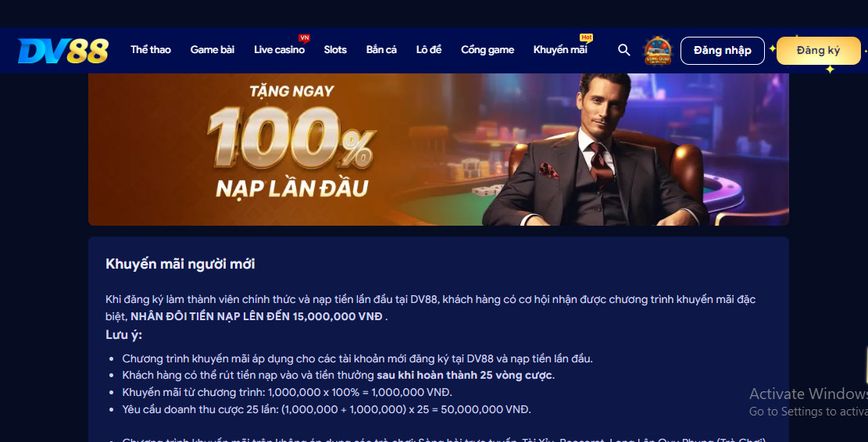Click the 100% nạp lần đầu banner
Viewport: 868px width, 442px height.
pos(438,149)
